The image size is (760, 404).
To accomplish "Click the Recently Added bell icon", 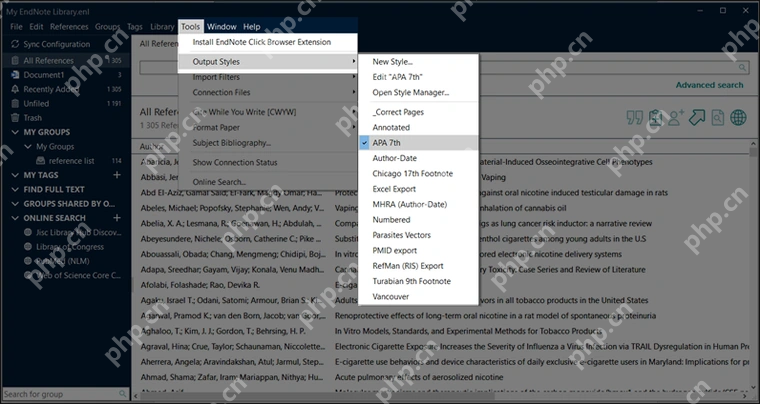I will [15, 89].
